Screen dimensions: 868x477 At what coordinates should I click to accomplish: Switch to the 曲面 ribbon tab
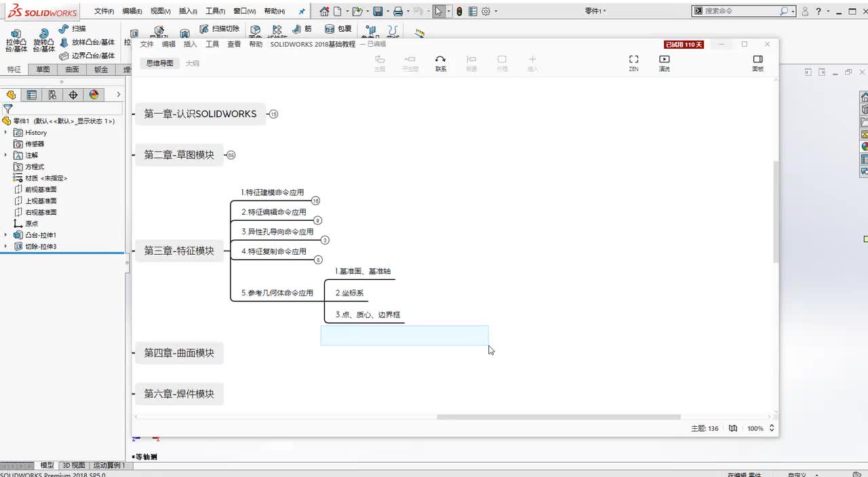click(x=72, y=70)
